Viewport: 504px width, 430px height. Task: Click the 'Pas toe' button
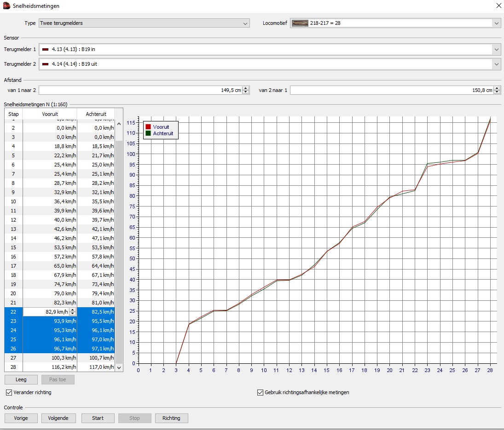click(58, 379)
